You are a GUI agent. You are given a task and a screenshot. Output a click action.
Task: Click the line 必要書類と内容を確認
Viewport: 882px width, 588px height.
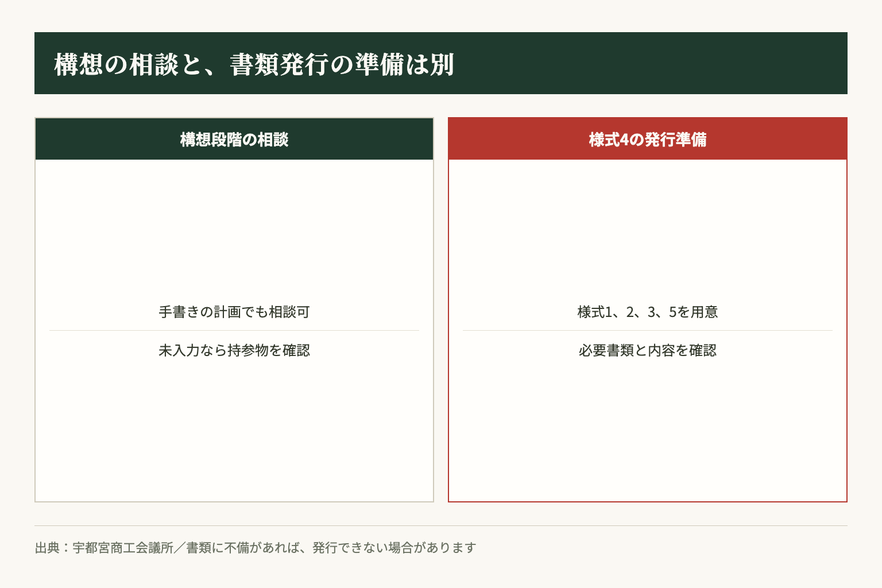point(648,350)
